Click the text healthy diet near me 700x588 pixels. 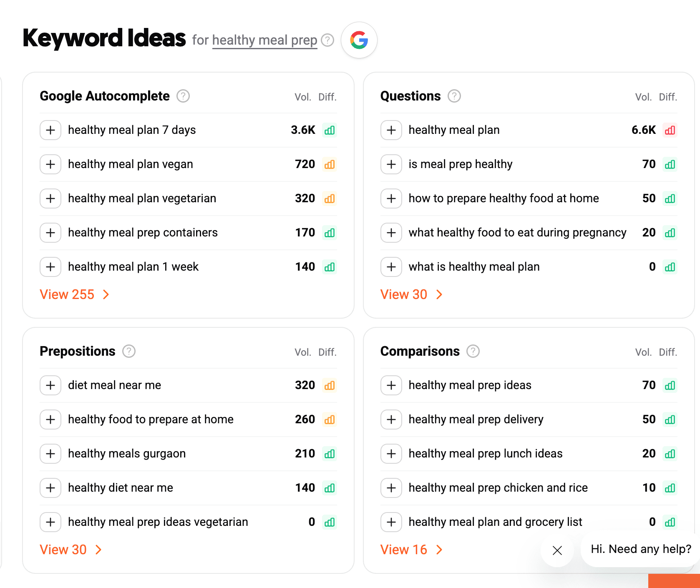[x=121, y=488]
